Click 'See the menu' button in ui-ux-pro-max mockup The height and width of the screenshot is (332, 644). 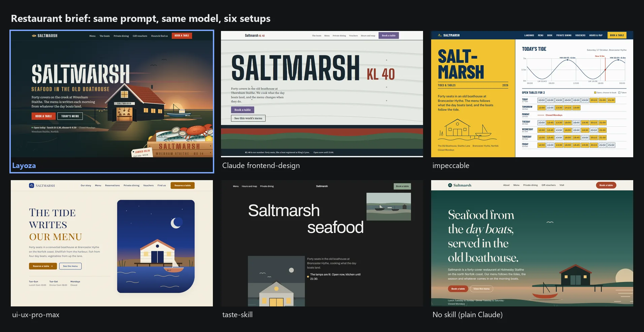[x=70, y=266]
